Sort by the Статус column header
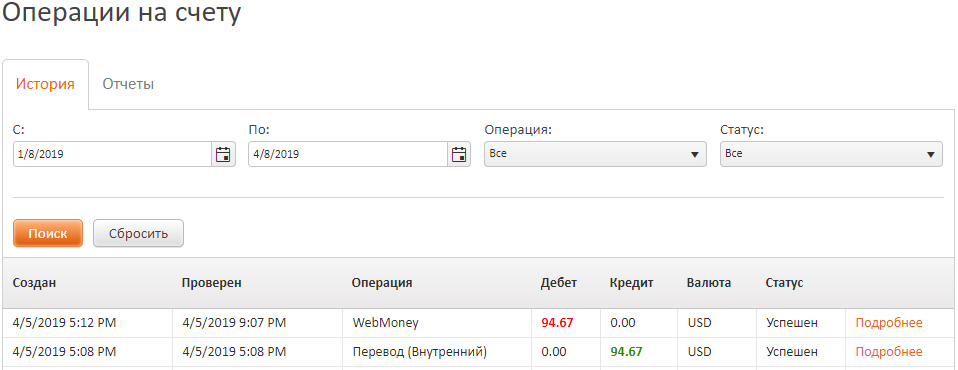Image resolution: width=958 pixels, height=370 pixels. click(x=784, y=283)
